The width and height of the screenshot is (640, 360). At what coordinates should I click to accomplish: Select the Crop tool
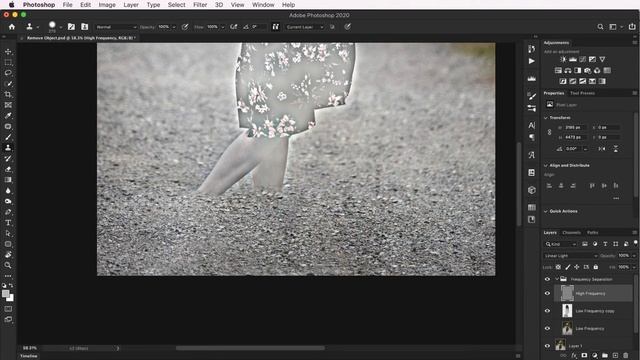[x=8, y=94]
